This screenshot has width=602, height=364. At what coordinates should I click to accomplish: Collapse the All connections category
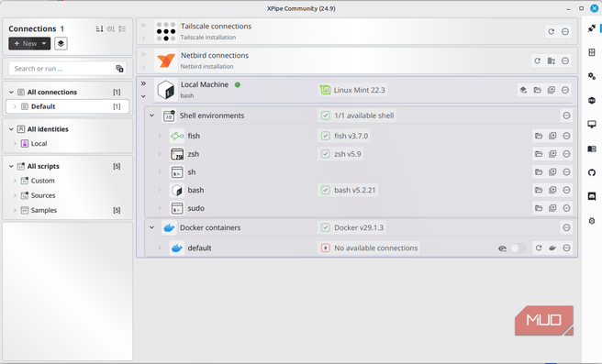click(11, 92)
